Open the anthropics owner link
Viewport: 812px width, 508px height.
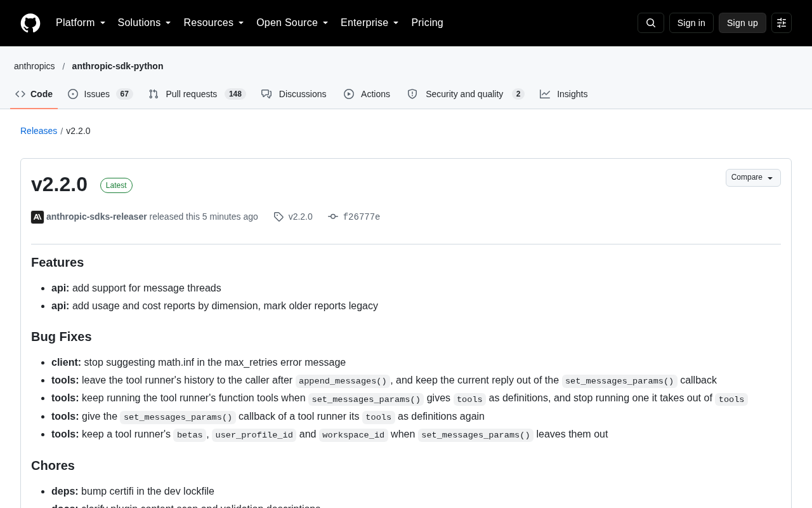click(34, 66)
